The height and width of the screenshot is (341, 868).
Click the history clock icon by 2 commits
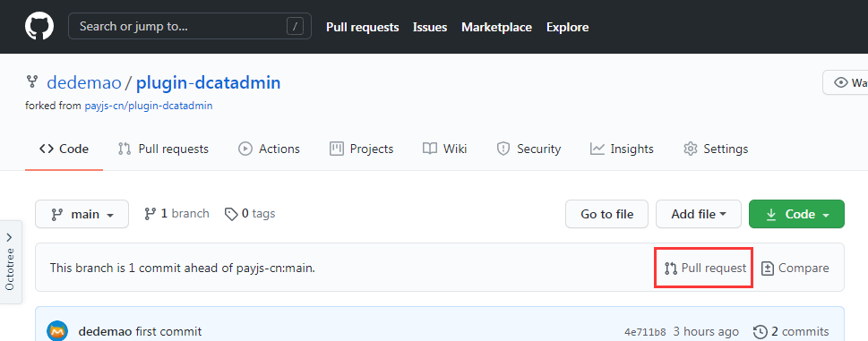pos(761,332)
